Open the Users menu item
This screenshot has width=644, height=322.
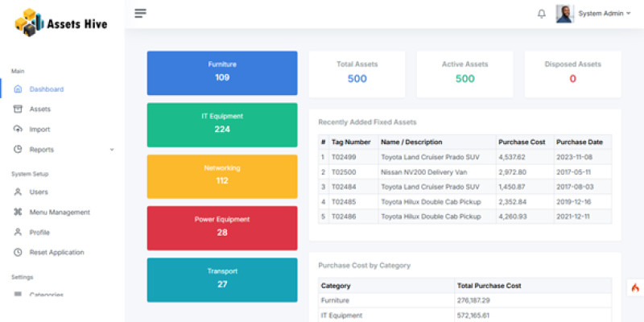[x=39, y=192]
